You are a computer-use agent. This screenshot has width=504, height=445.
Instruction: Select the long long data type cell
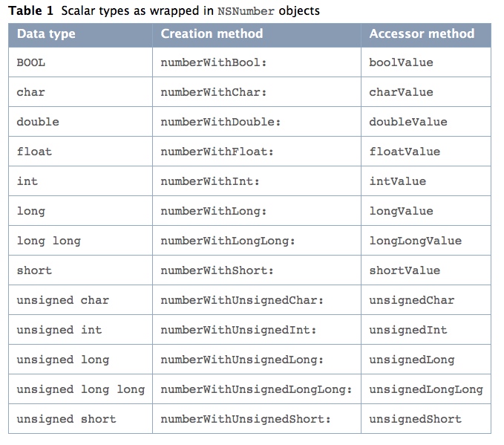(x=80, y=241)
